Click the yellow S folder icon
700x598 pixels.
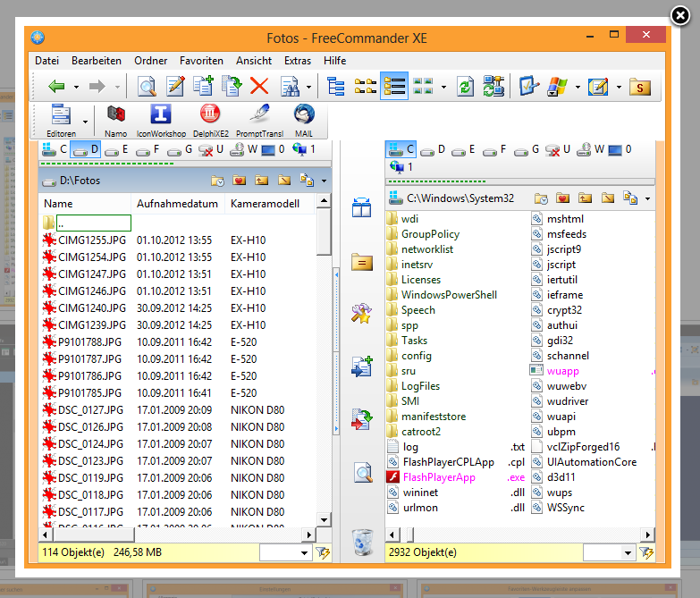(x=640, y=87)
